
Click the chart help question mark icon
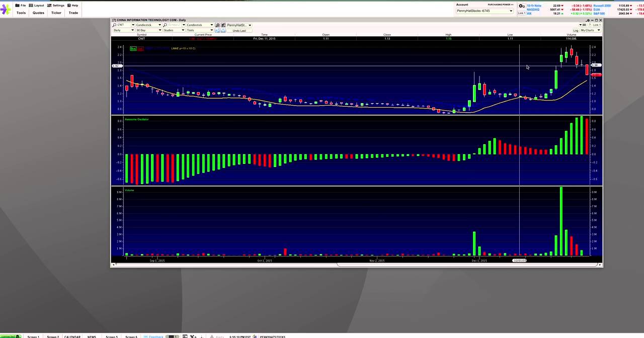[x=589, y=25]
